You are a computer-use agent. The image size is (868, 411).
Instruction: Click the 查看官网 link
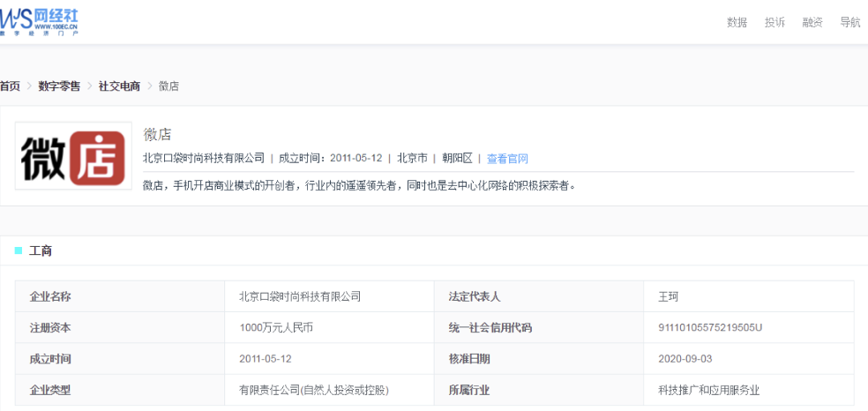pos(507,159)
